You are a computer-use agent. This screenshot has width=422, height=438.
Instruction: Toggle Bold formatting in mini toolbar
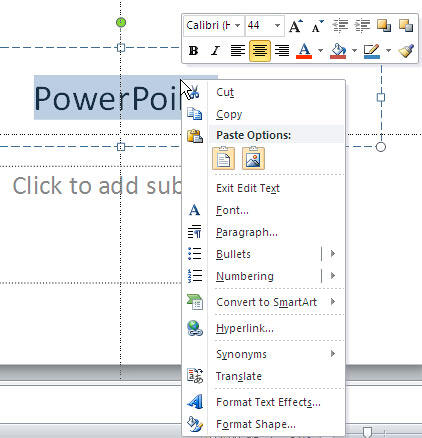click(x=193, y=51)
